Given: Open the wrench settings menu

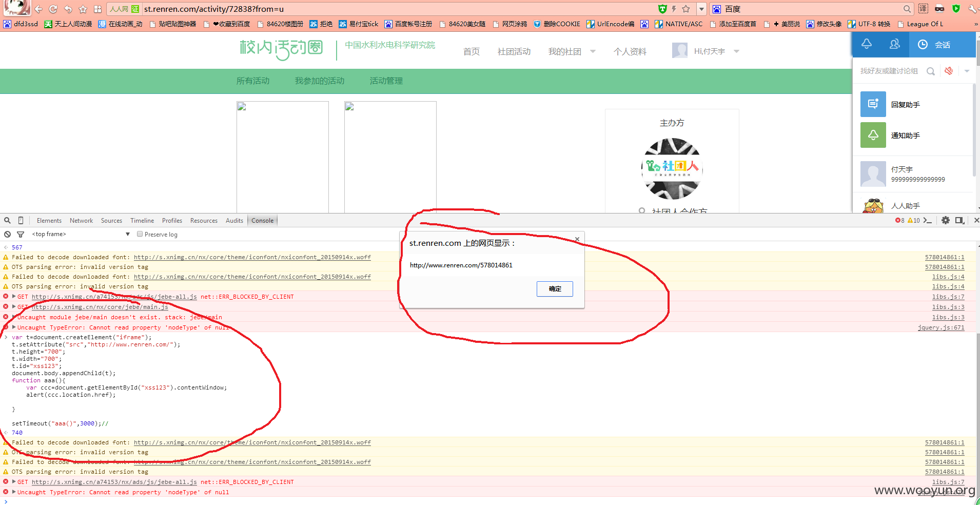Looking at the screenshot, I should [x=972, y=9].
